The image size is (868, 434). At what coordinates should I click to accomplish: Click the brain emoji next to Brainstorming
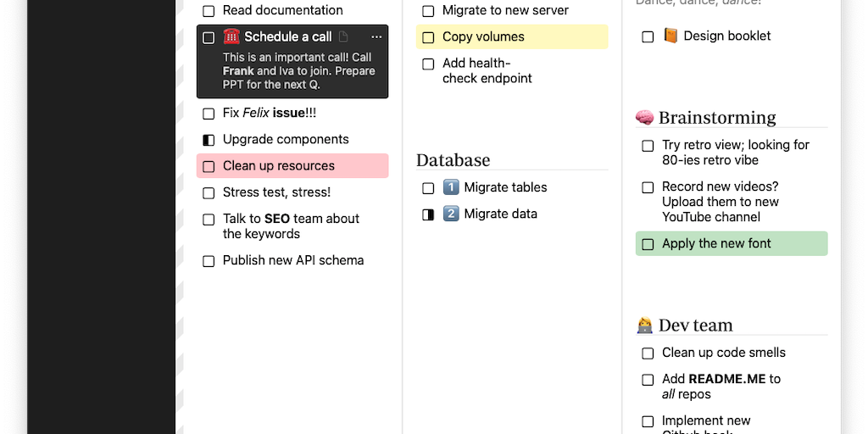(x=644, y=118)
